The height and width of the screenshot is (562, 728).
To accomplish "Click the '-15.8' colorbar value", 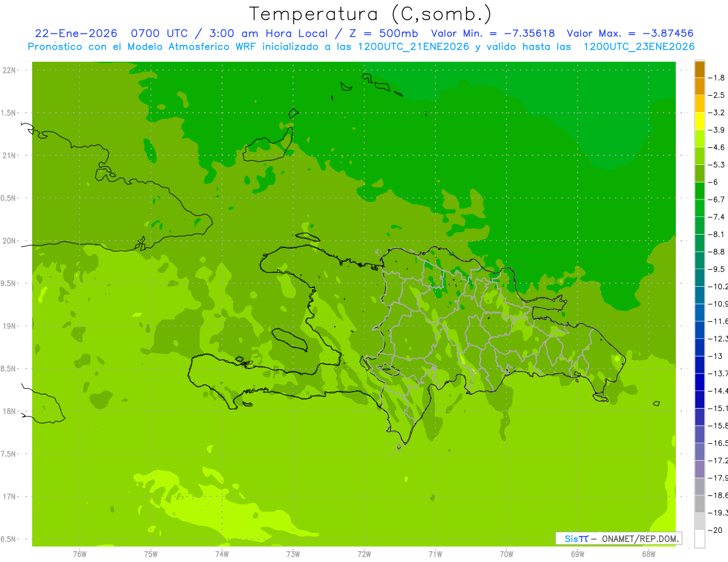I will pos(718,426).
